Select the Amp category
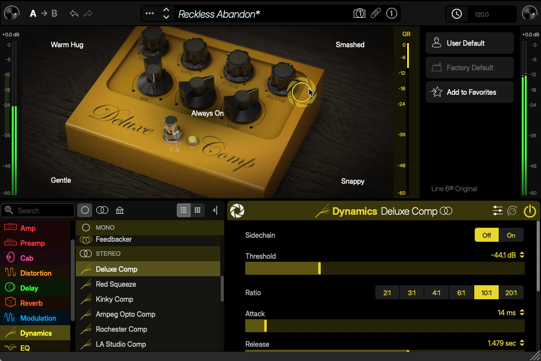Image resolution: width=541 pixels, height=361 pixels. pyautogui.click(x=35, y=228)
